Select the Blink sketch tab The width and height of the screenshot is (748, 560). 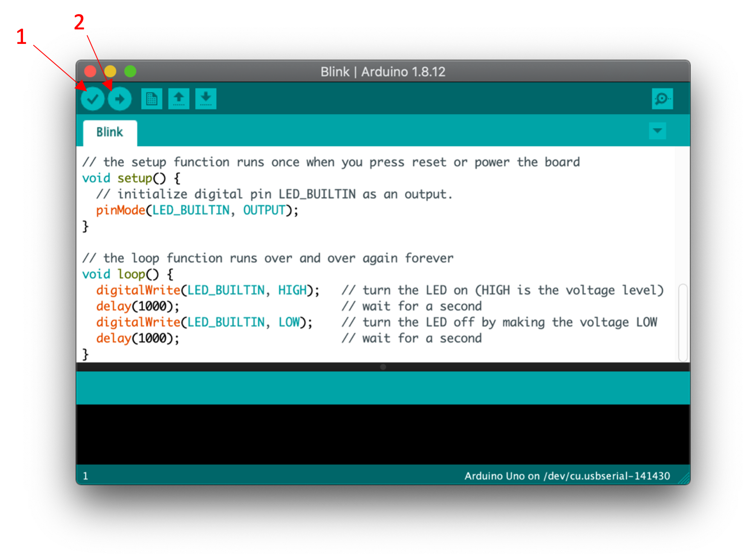point(110,132)
